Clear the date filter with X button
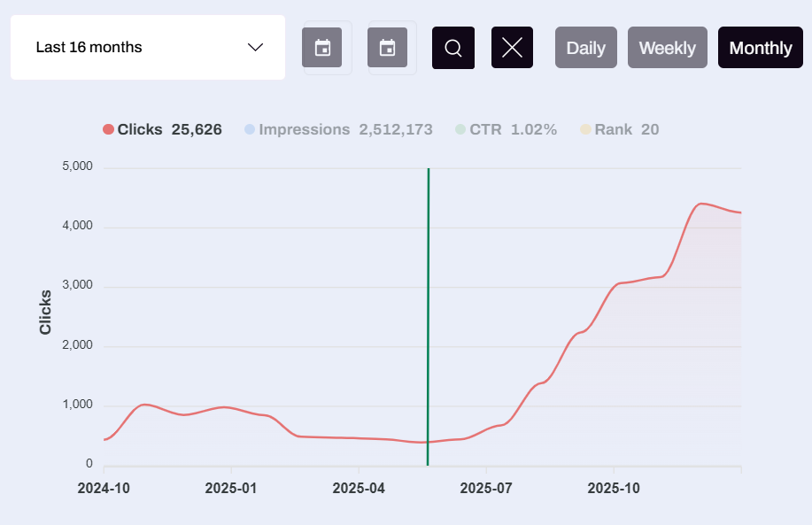The width and height of the screenshot is (812, 525). 512,48
